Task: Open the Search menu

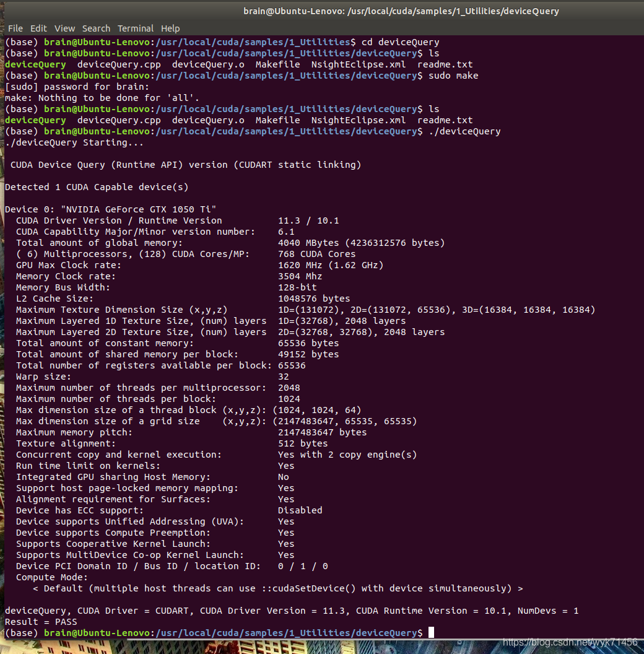Action: 96,28
